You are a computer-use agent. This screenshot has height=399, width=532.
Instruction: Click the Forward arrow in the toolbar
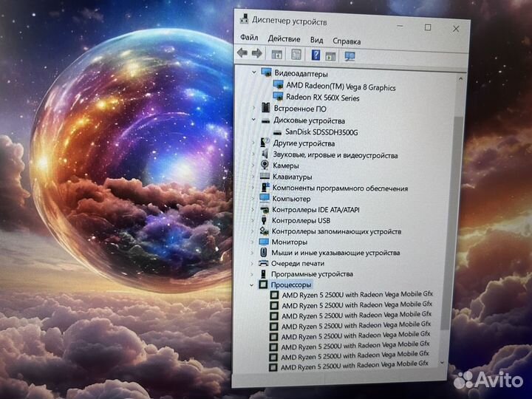[256, 54]
